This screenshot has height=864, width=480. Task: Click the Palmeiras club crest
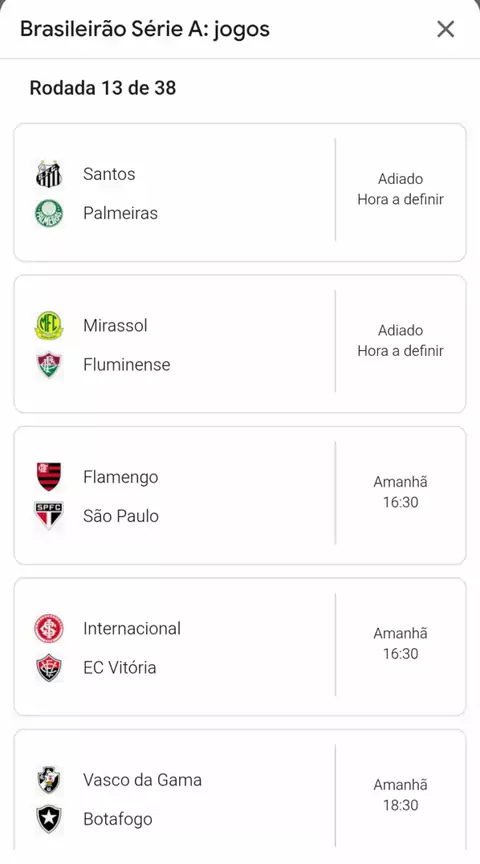[49, 213]
